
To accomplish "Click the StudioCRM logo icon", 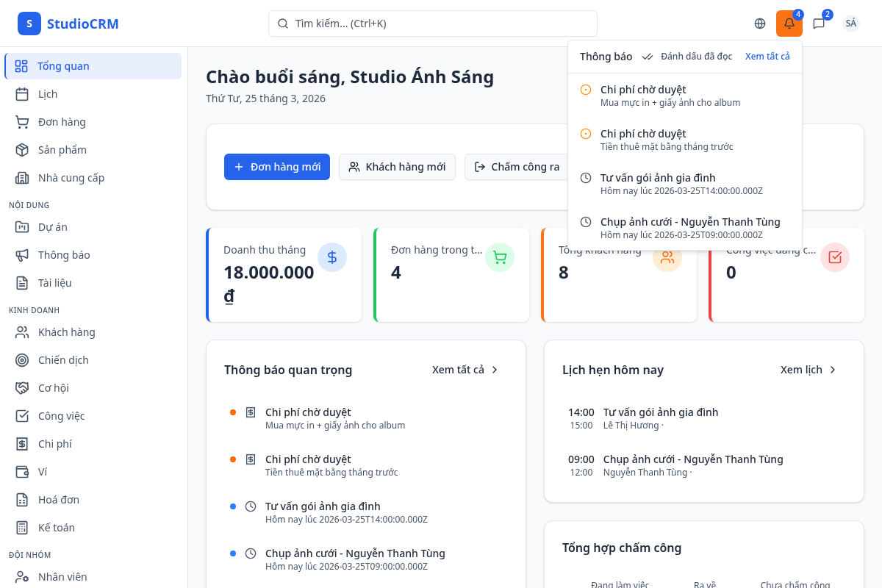I will pos(29,24).
